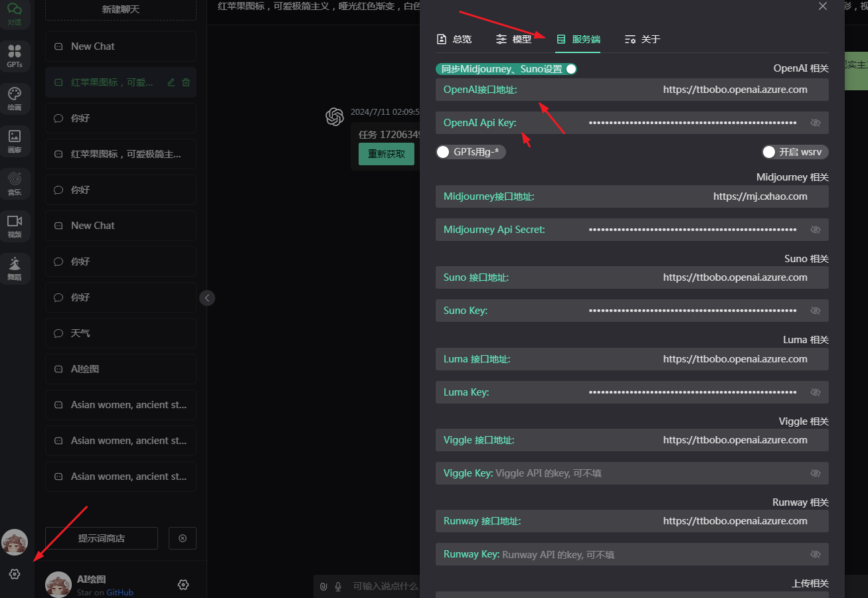Image resolution: width=868 pixels, height=598 pixels.
Task: Click the 重新获取 retry button
Action: coord(387,154)
